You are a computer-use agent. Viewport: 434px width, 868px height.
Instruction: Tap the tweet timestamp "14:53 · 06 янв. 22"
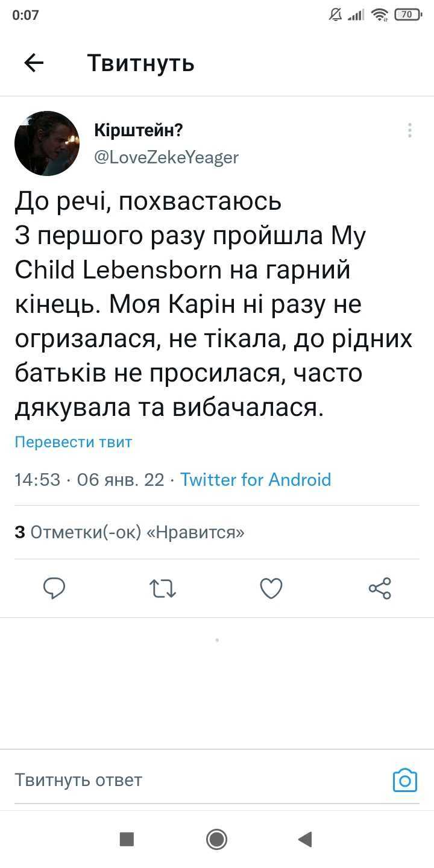pos(89,480)
